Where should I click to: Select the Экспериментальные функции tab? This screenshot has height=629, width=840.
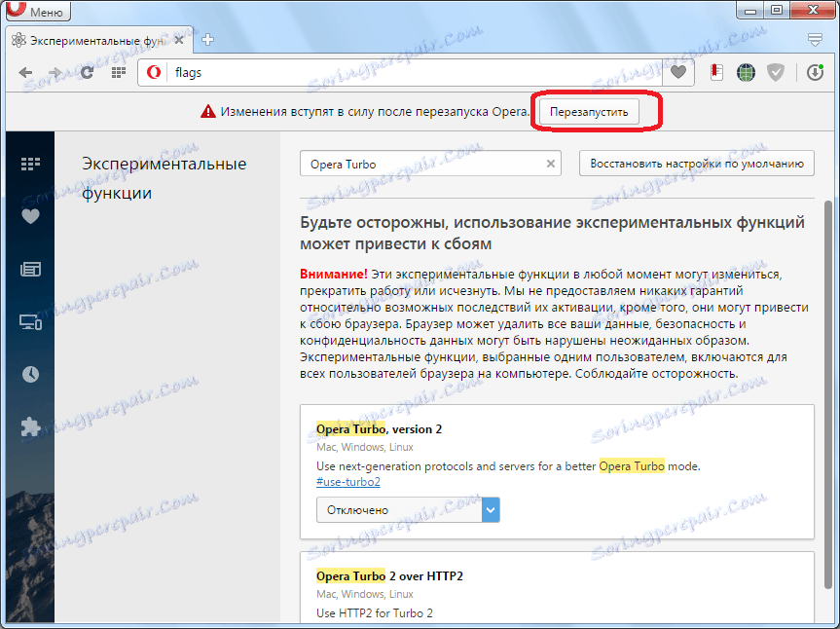(x=99, y=41)
